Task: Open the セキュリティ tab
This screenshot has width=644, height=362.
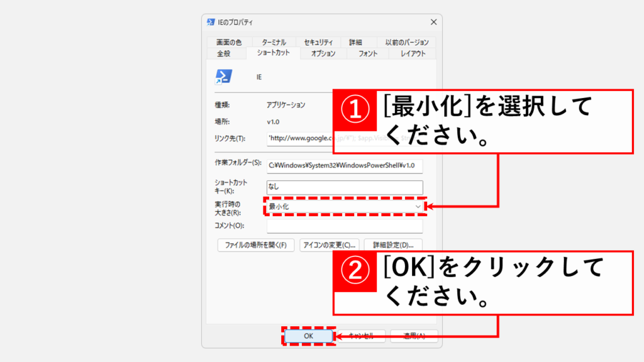Action: point(318,42)
